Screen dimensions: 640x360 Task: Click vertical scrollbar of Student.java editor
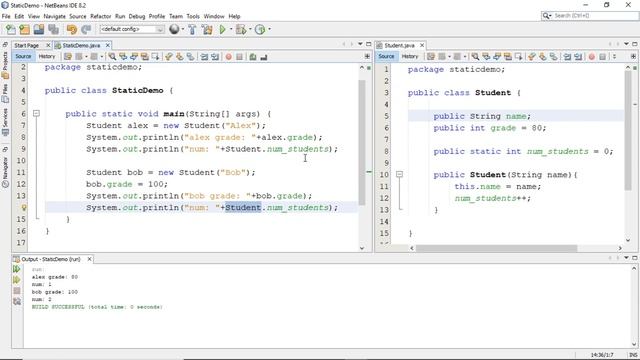pyautogui.click(x=628, y=131)
